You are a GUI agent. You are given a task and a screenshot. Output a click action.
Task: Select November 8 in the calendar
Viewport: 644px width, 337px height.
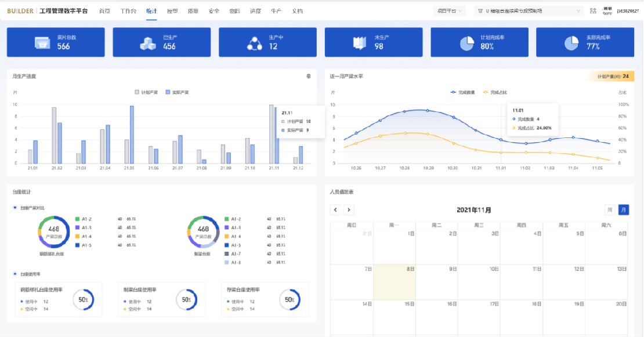pos(395,282)
